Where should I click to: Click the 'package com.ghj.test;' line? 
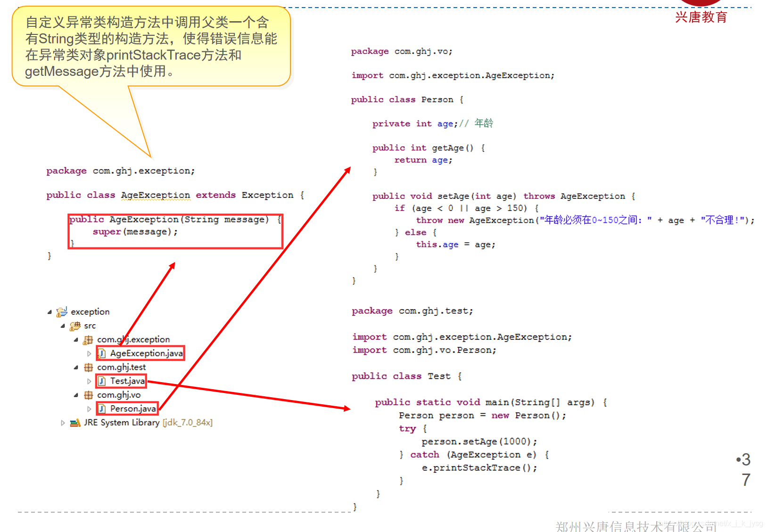(x=412, y=311)
